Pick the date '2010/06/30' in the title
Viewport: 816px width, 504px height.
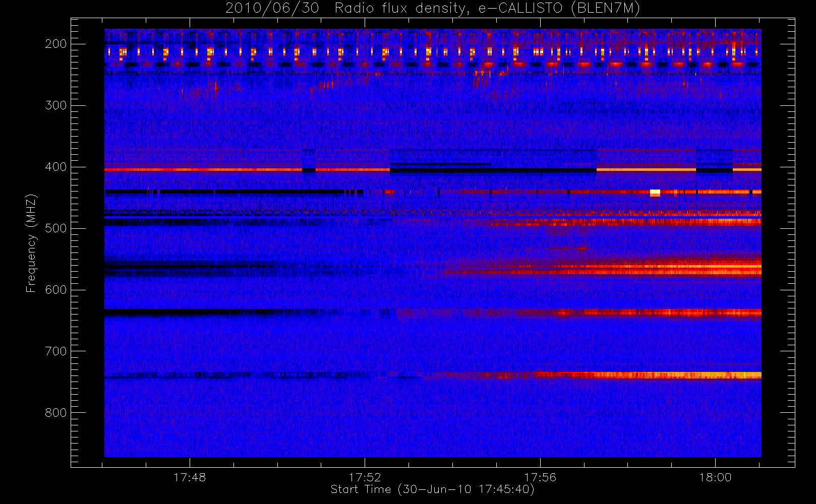(x=272, y=8)
